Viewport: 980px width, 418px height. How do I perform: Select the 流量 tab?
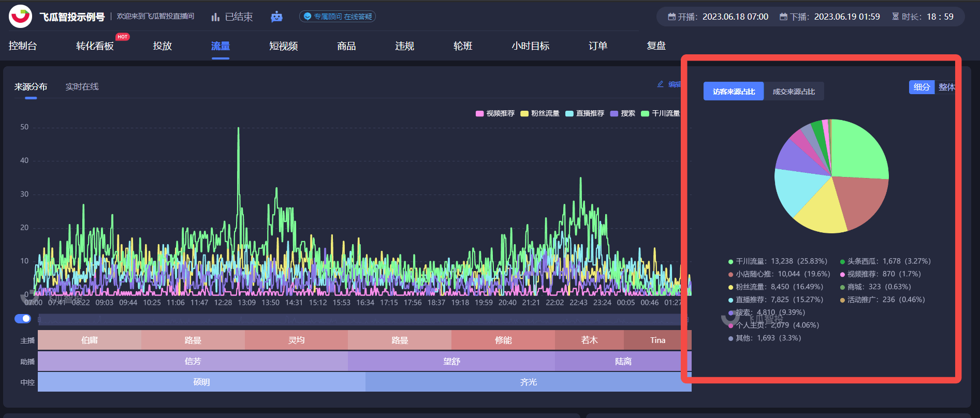click(220, 46)
